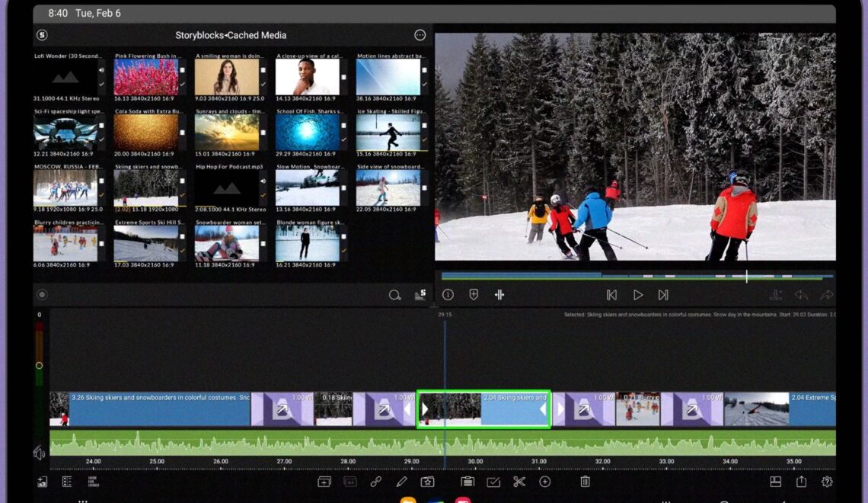Click the link clips chain icon
Viewport: 868px width, 503px height.
click(375, 482)
